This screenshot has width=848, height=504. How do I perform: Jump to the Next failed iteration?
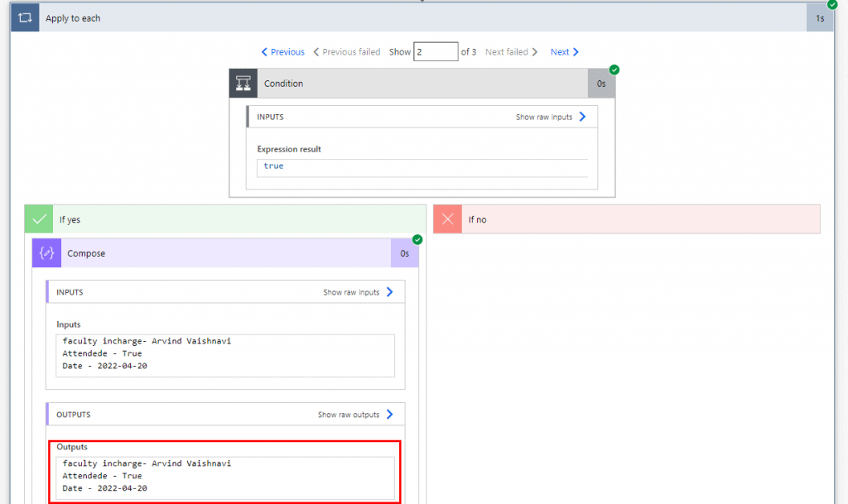click(x=512, y=52)
